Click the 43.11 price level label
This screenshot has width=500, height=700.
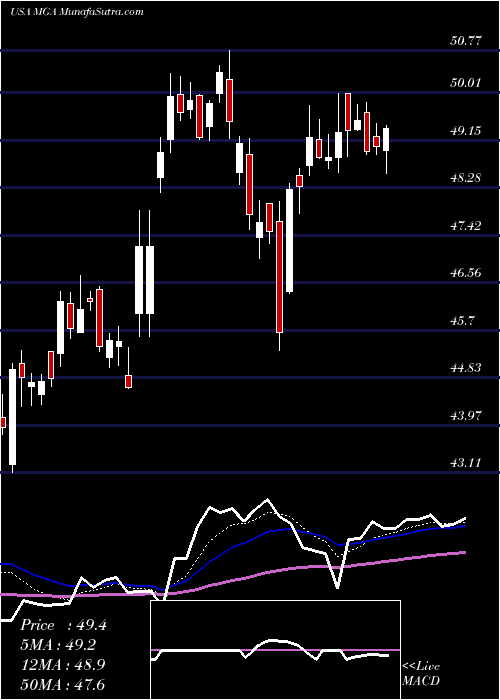(x=466, y=463)
